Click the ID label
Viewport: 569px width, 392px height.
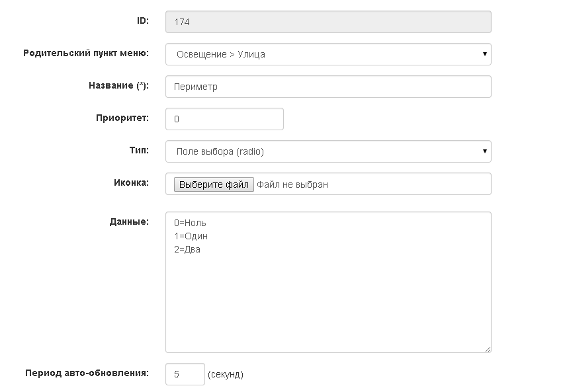143,20
